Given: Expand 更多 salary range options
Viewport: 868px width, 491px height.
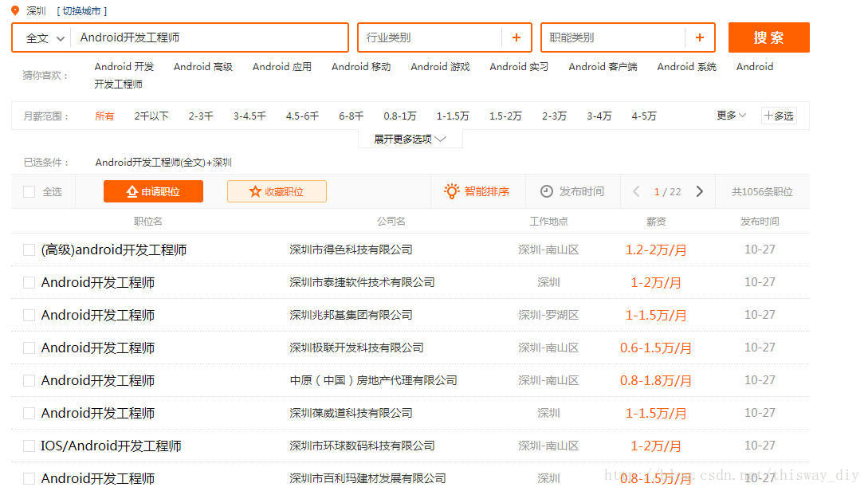Looking at the screenshot, I should pyautogui.click(x=731, y=116).
